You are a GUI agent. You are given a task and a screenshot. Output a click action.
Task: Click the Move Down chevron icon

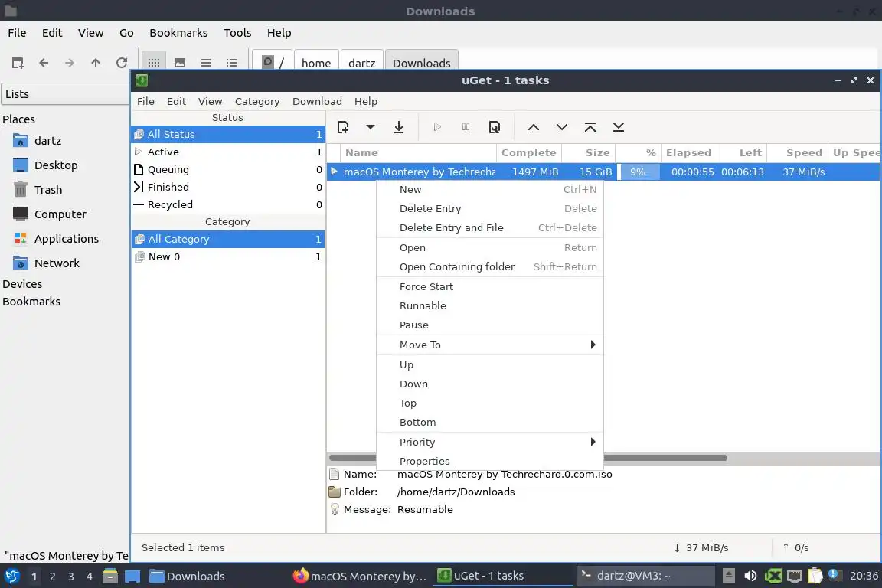click(x=561, y=127)
